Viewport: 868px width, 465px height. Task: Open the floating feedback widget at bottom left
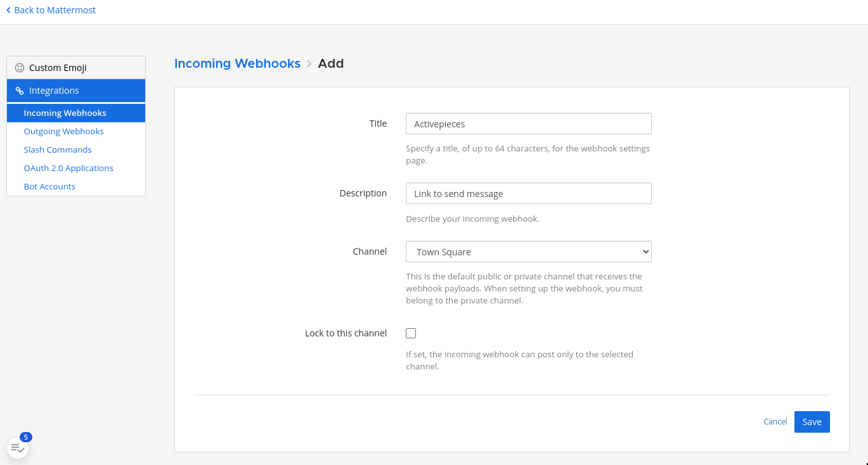coord(17,447)
